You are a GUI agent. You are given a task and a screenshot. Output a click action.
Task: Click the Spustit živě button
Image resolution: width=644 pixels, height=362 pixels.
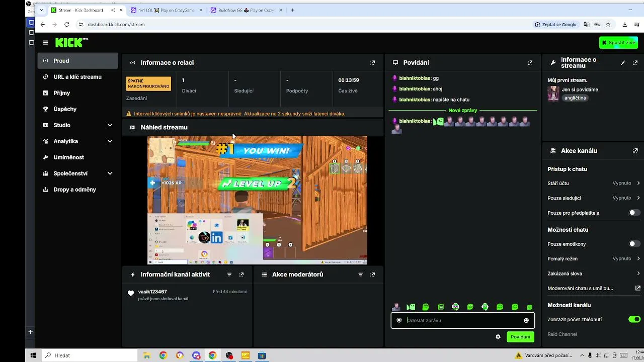[618, 43]
